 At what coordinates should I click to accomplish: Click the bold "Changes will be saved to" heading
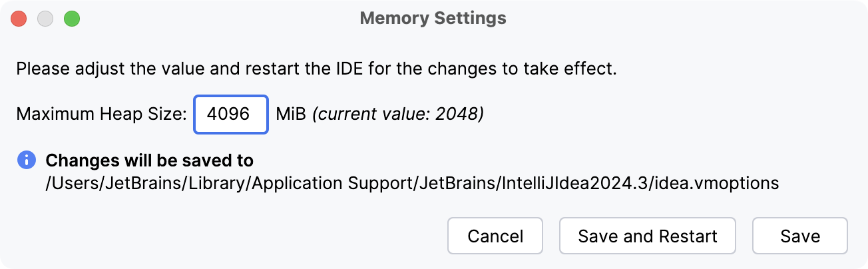pyautogui.click(x=149, y=160)
